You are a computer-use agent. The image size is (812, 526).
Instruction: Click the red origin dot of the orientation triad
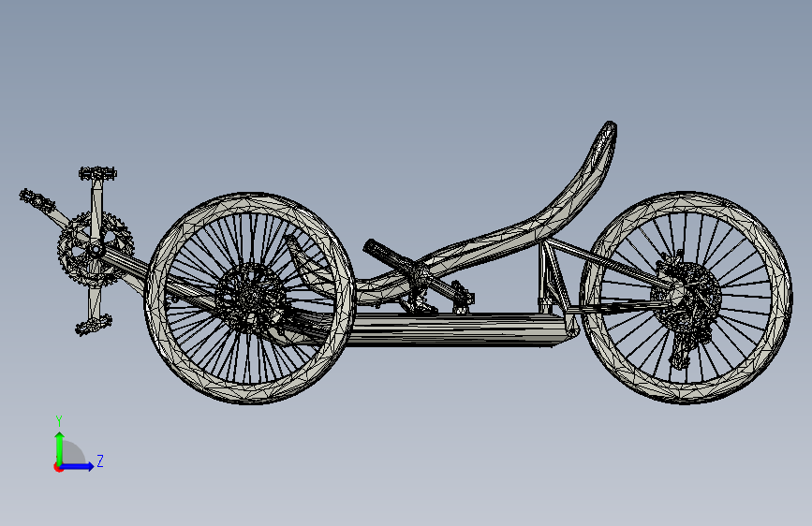click(x=58, y=467)
